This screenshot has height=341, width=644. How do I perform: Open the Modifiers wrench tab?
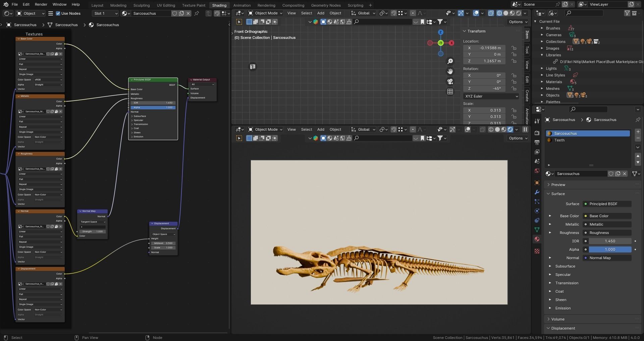click(x=537, y=192)
